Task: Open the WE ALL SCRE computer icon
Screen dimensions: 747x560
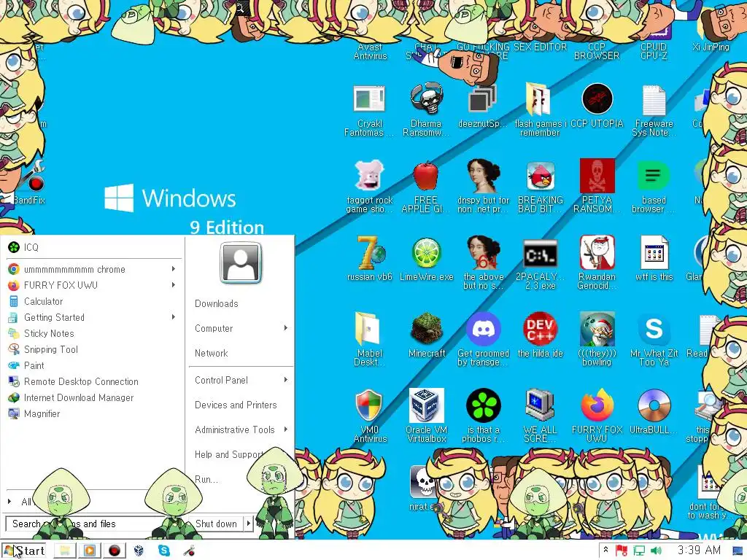Action: point(540,405)
